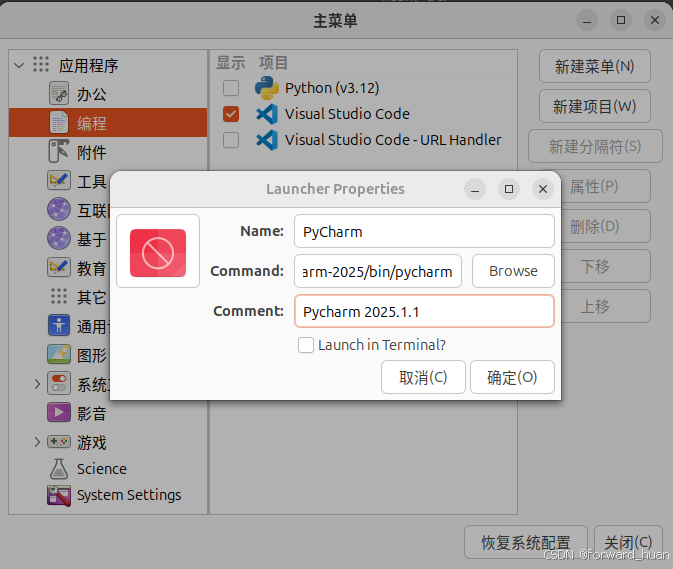The height and width of the screenshot is (569, 673).
Task: Close the Launcher Properties dialog
Action: click(543, 189)
